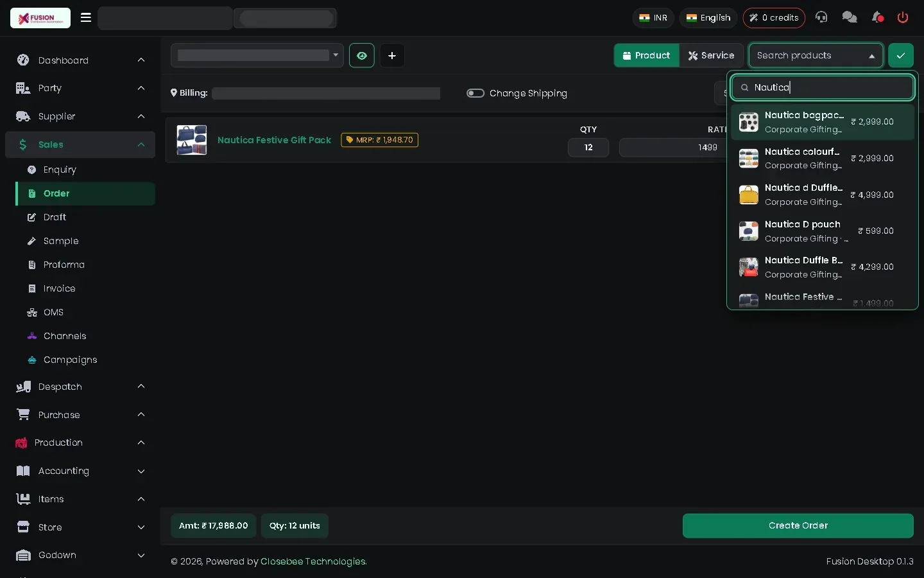The image size is (924, 578).
Task: Open the Enquiry menu item
Action: [x=85, y=170]
